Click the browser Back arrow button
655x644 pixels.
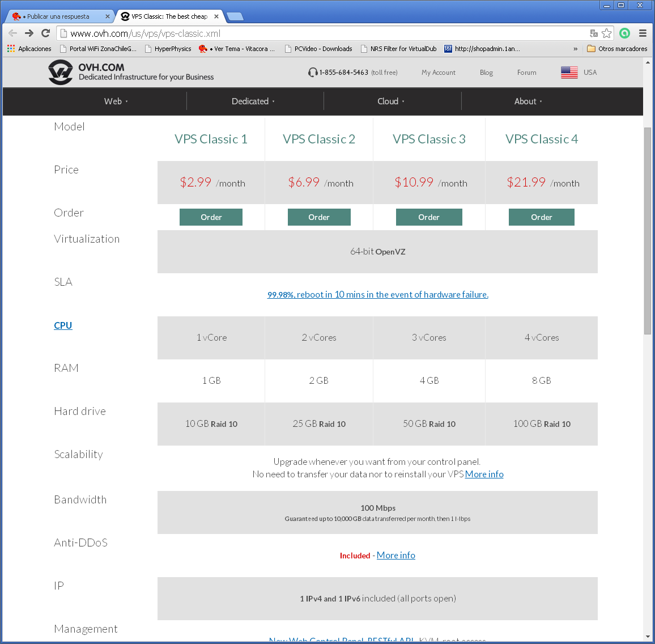pyautogui.click(x=12, y=33)
